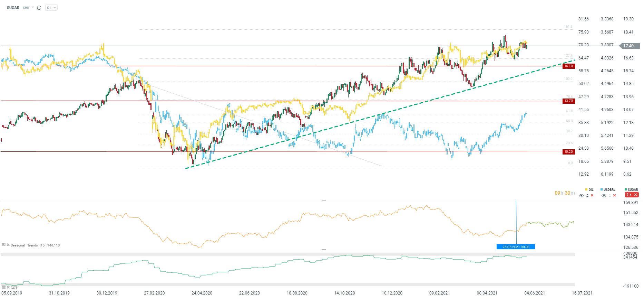Screen dimensions: 644x299
Task: Open the SUGAR instrument info icon
Action: pyautogui.click(x=39, y=8)
